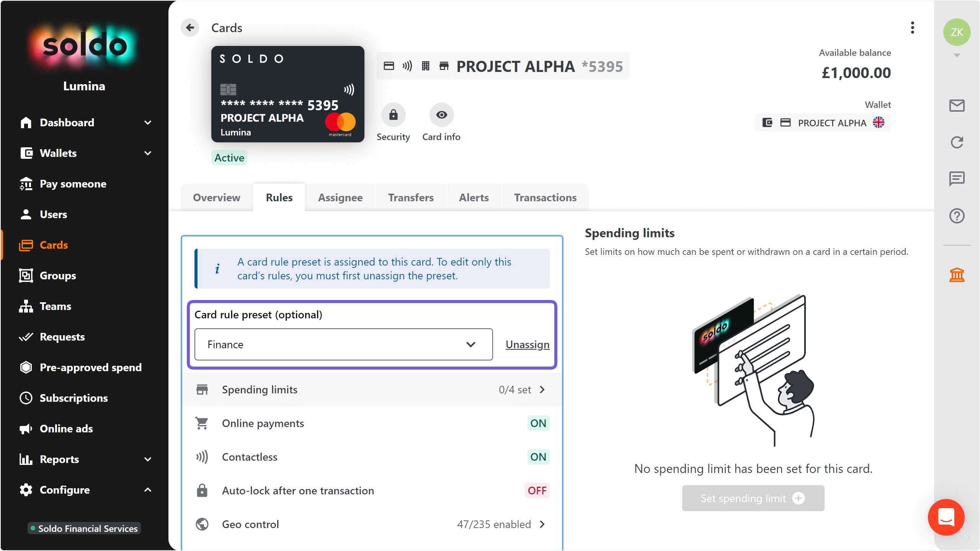This screenshot has width=980, height=551.
Task: Click the Security lock icon
Action: pos(393,115)
